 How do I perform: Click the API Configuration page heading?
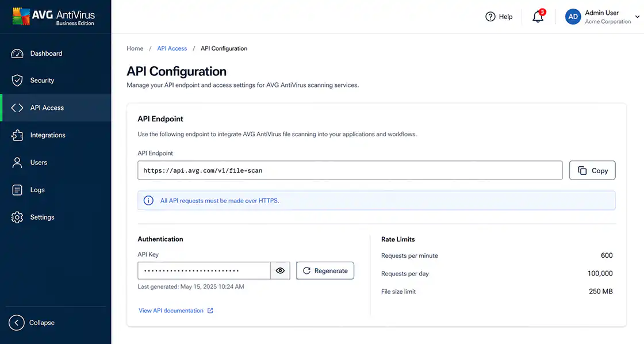point(177,71)
